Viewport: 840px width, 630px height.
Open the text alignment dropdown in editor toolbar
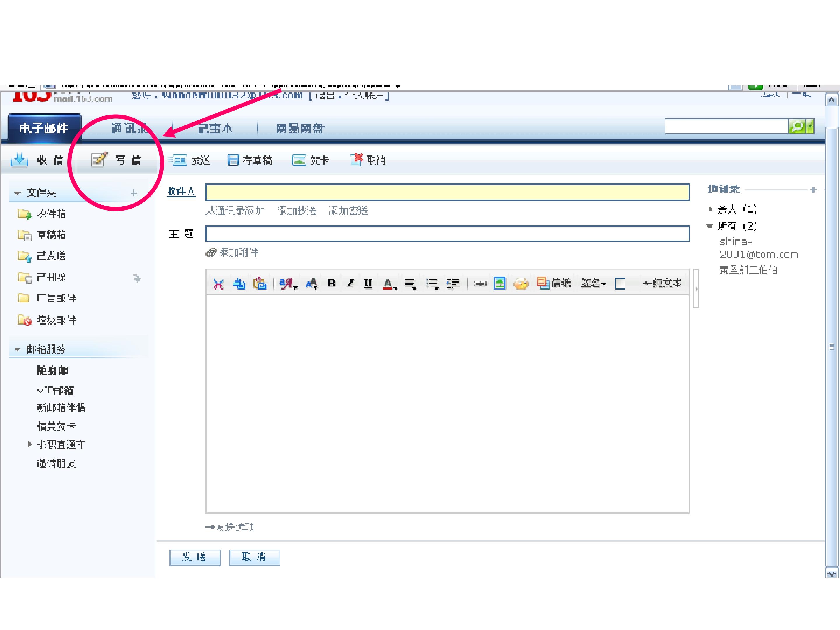[x=410, y=284]
